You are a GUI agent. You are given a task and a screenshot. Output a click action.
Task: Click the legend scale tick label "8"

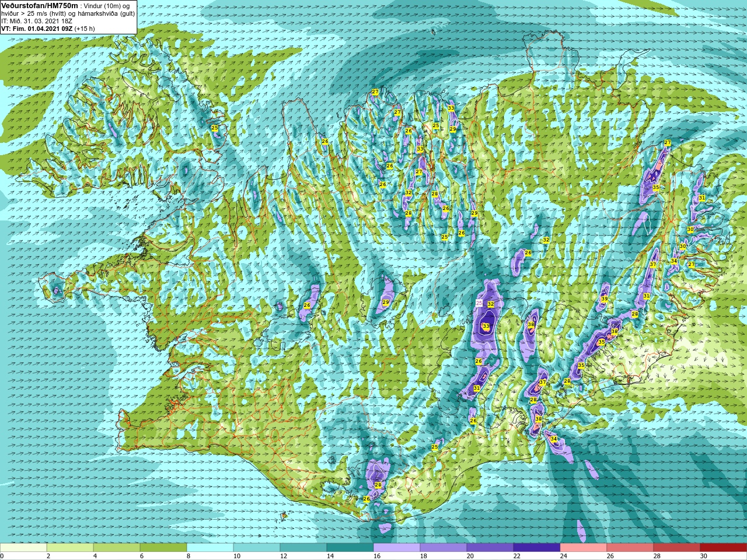tap(189, 556)
